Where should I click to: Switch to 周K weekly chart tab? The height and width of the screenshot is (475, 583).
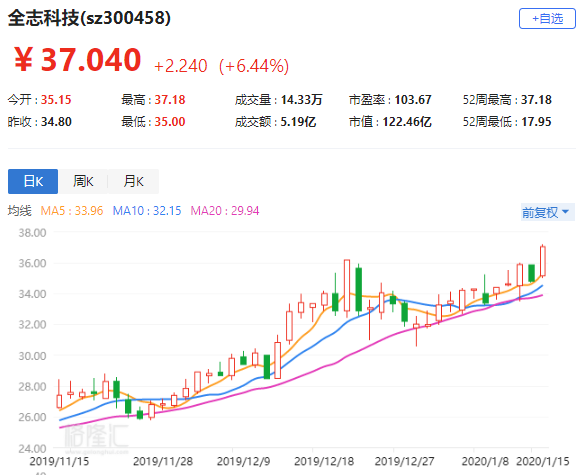coord(83,181)
